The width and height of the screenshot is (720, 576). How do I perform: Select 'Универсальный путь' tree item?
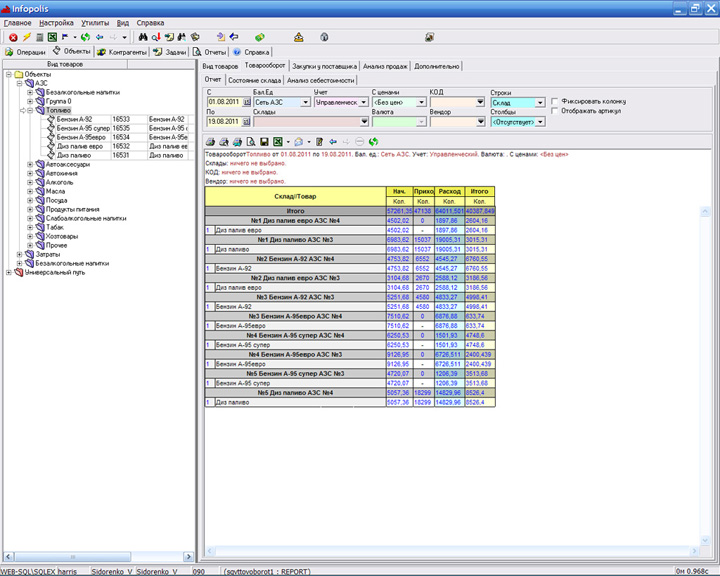click(55, 272)
